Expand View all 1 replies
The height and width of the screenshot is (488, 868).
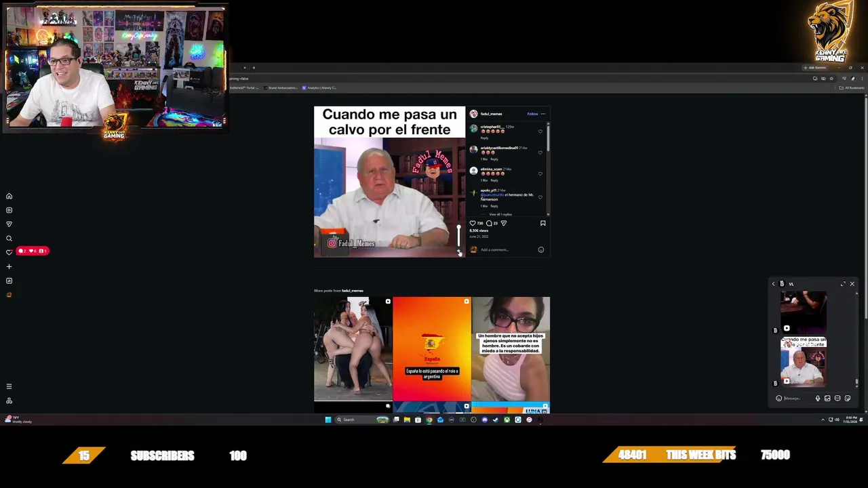click(500, 214)
